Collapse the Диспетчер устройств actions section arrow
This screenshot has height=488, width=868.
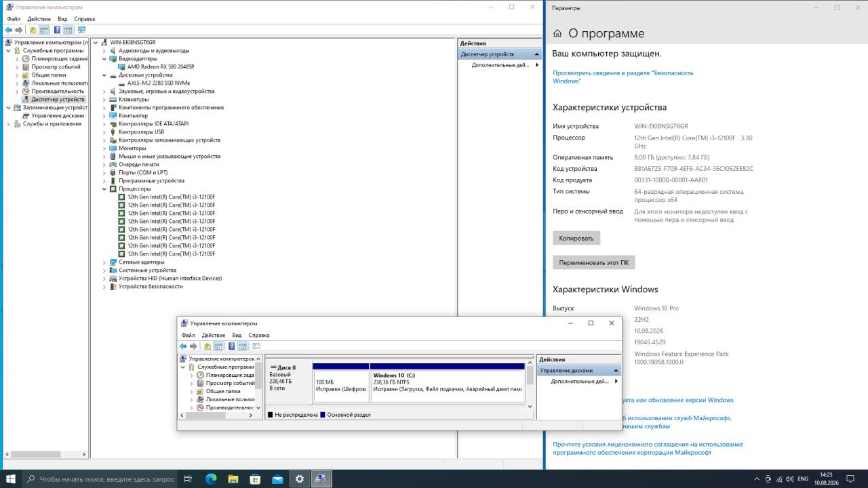click(536, 54)
